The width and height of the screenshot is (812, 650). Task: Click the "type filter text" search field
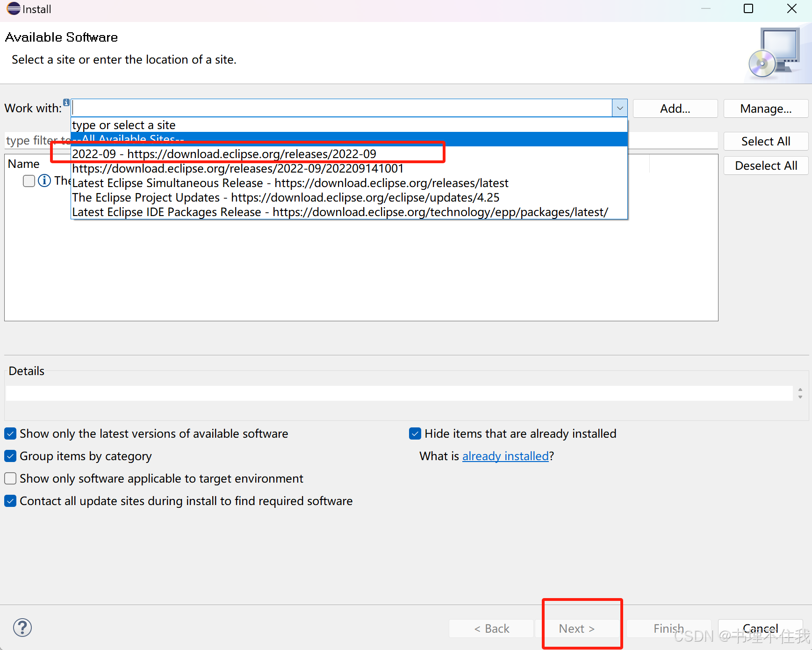tap(37, 140)
